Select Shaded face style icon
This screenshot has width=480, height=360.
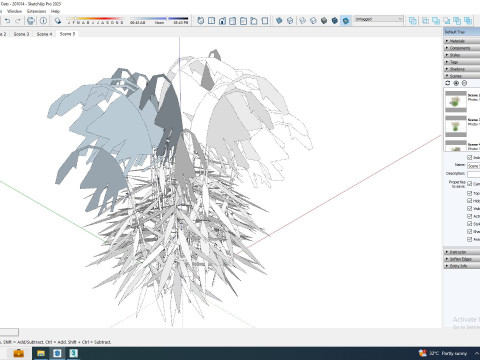point(324,21)
